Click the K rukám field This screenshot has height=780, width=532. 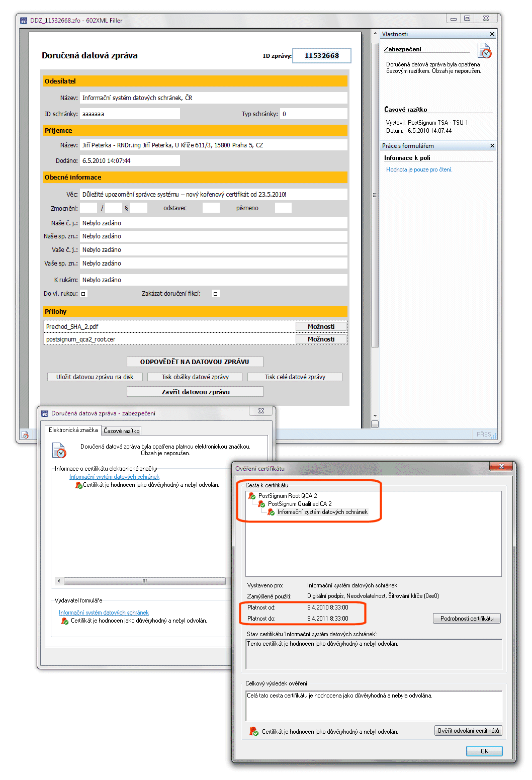pos(214,280)
